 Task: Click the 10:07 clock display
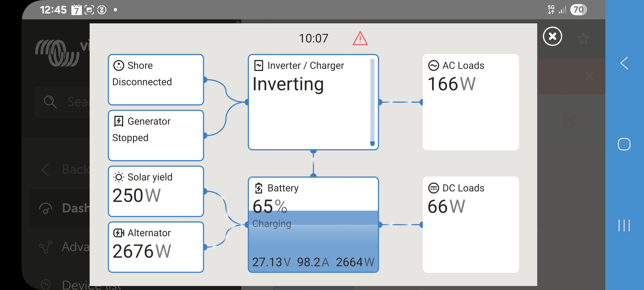pos(313,38)
